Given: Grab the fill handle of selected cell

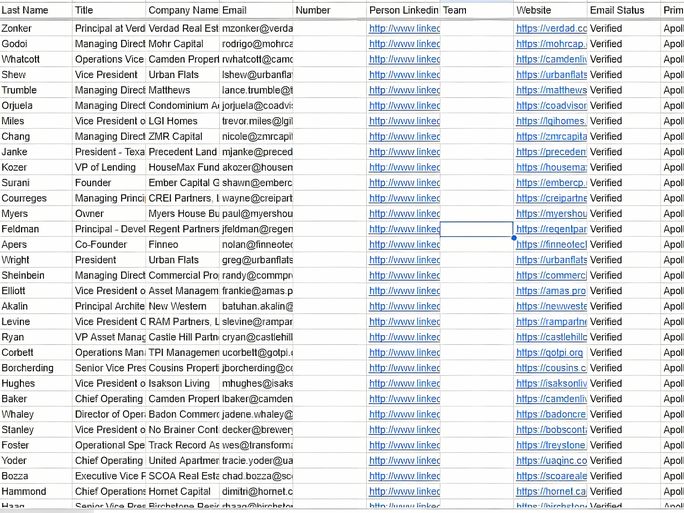Looking at the screenshot, I should (513, 238).
